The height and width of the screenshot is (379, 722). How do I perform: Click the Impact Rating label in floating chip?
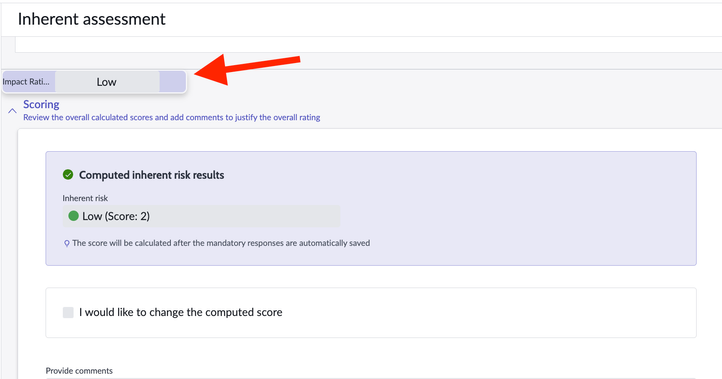point(26,82)
